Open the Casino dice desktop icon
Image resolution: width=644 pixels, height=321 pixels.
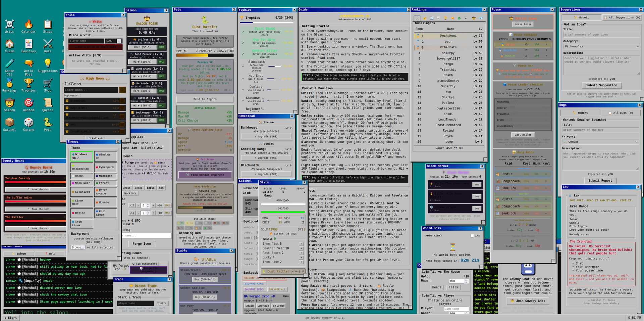click(29, 124)
